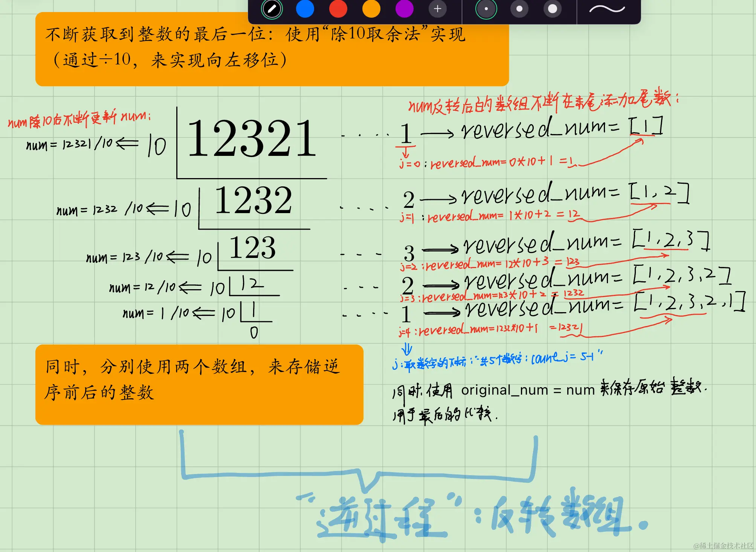Click the first reversed_num= [1] handwriting
The width and height of the screenshot is (756, 552).
pos(561,129)
